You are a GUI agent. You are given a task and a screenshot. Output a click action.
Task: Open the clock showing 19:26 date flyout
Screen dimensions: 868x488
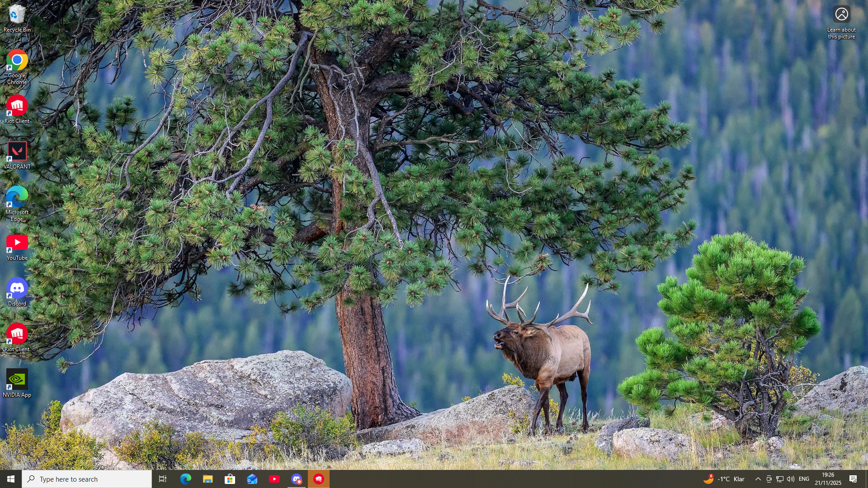point(828,479)
